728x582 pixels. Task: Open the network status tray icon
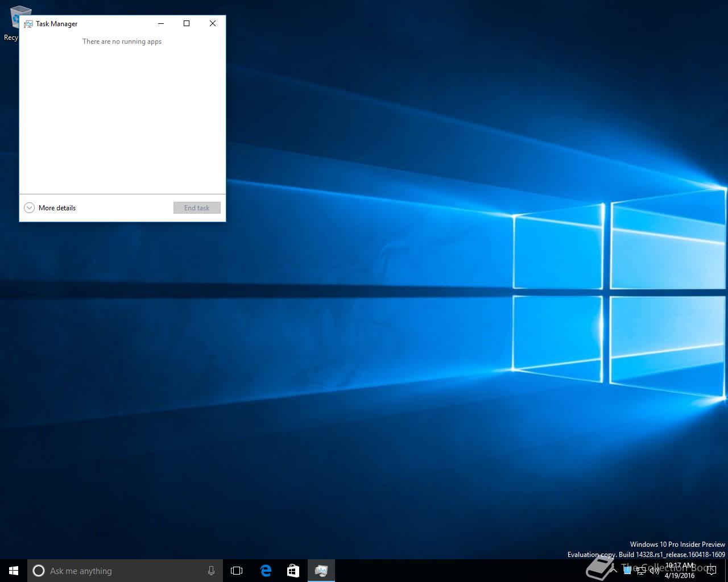(x=641, y=571)
